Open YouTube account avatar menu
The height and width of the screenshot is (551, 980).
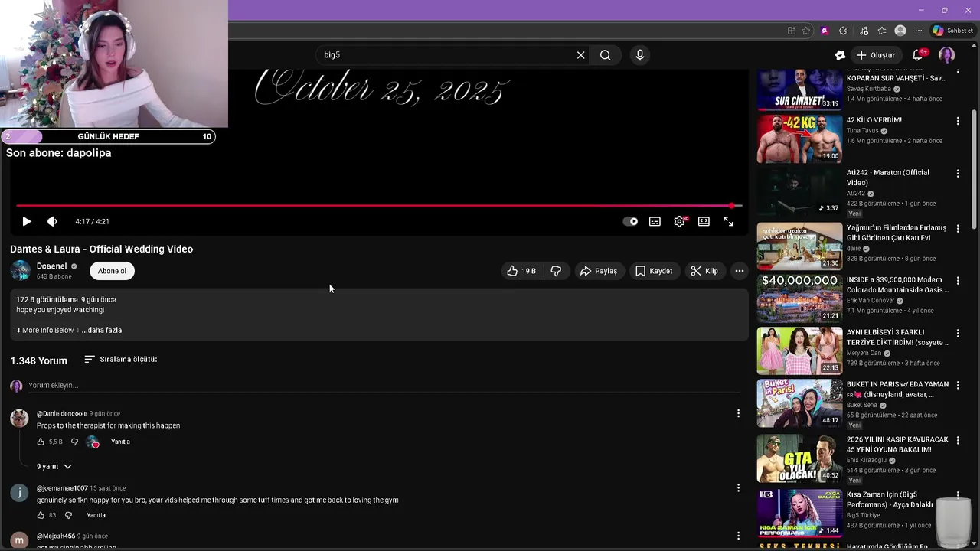[x=947, y=55]
